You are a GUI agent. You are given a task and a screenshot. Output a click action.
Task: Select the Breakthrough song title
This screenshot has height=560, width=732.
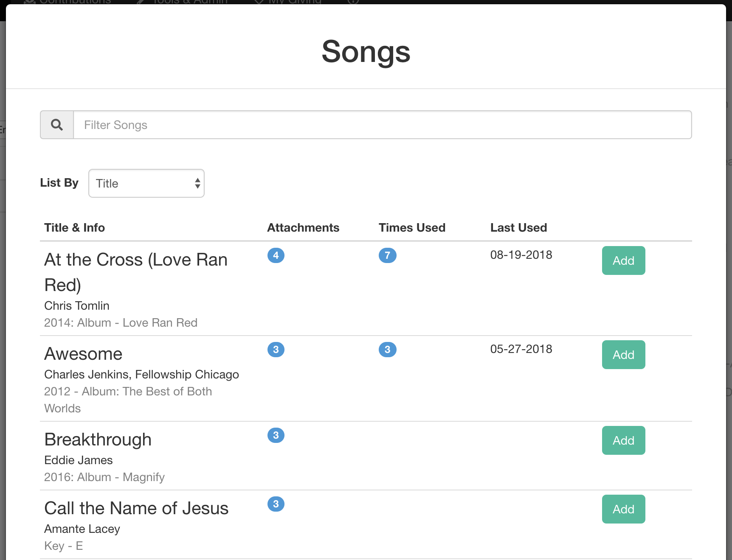(98, 440)
